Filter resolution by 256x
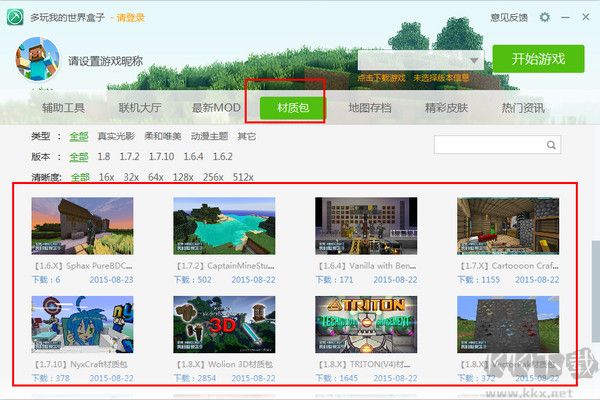 [213, 177]
